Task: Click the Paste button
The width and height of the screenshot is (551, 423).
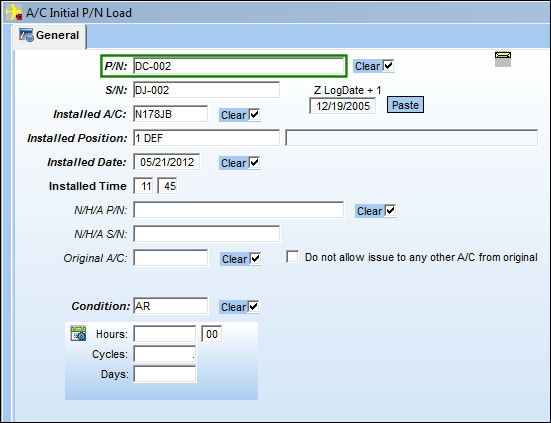Action: coord(405,105)
